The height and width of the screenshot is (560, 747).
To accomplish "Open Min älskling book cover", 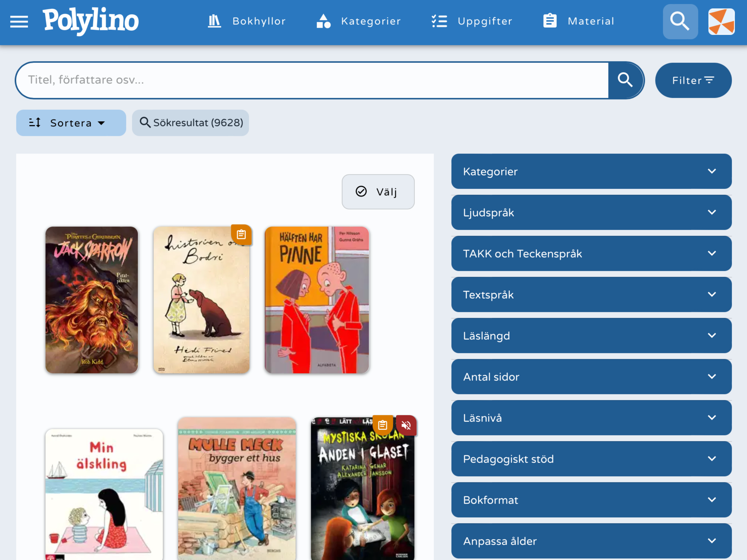I will click(x=104, y=494).
